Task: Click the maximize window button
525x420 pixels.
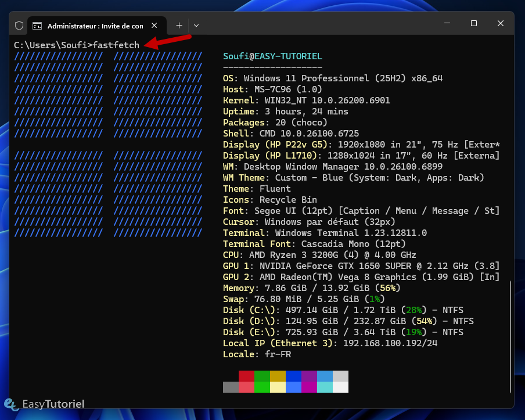Action: tap(473, 23)
